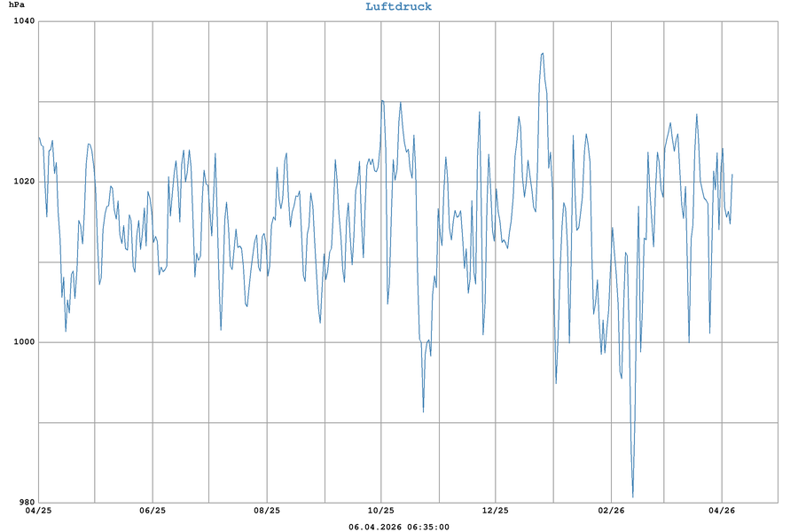Choose the 02/26 x-axis date label
This screenshot has height=532, width=798.
[x=610, y=511]
